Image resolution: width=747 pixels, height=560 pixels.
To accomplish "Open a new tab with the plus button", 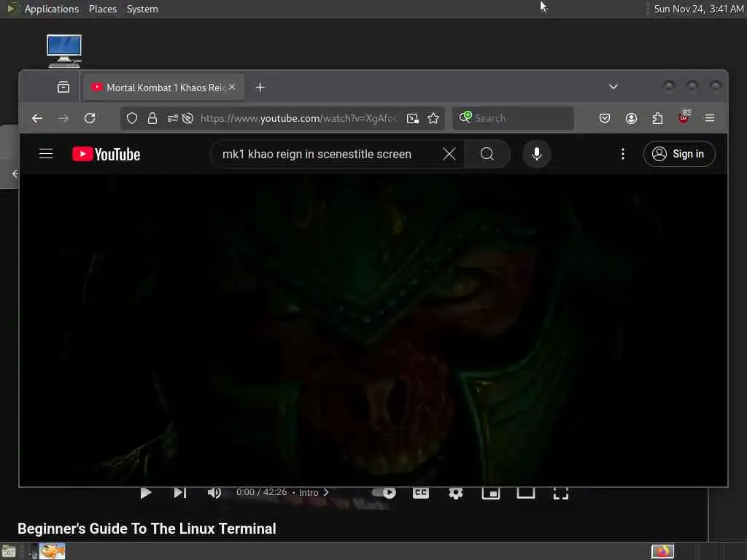I will point(260,87).
